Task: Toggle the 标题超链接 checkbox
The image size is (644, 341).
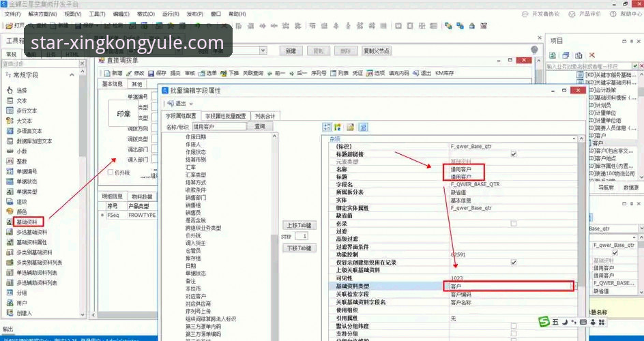Action: click(x=514, y=154)
